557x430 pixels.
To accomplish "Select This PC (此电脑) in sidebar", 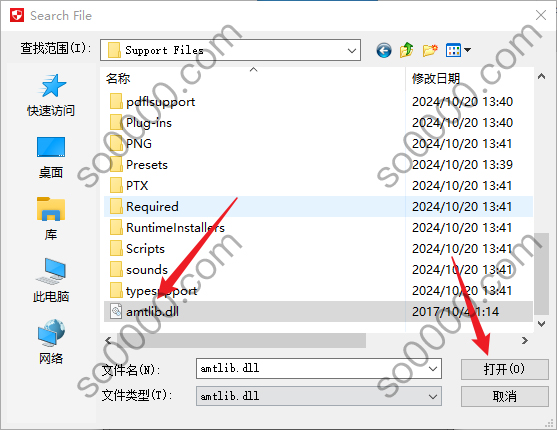I will point(51,280).
